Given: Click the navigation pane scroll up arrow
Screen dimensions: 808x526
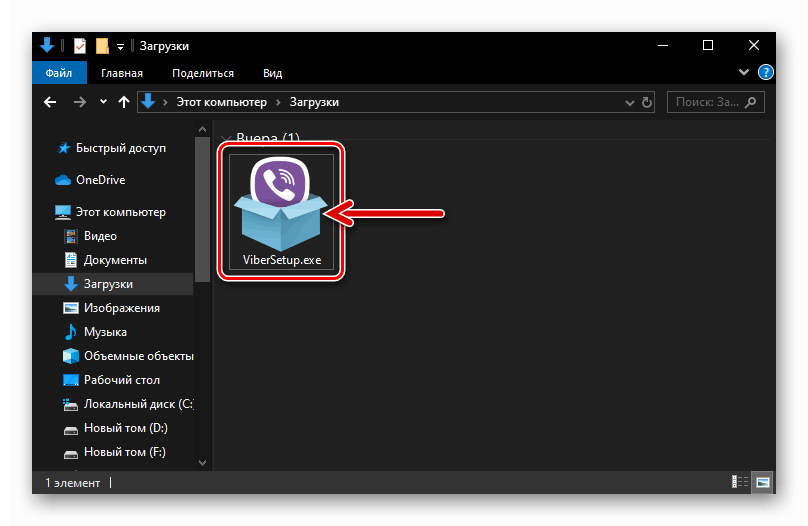Looking at the screenshot, I should tap(203, 129).
